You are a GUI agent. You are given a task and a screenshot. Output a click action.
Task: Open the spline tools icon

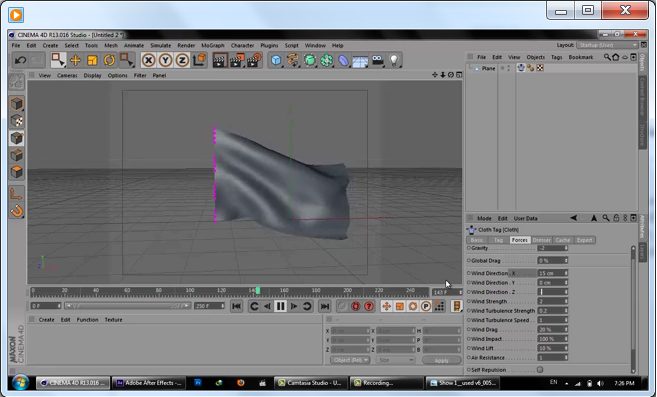pyautogui.click(x=293, y=60)
